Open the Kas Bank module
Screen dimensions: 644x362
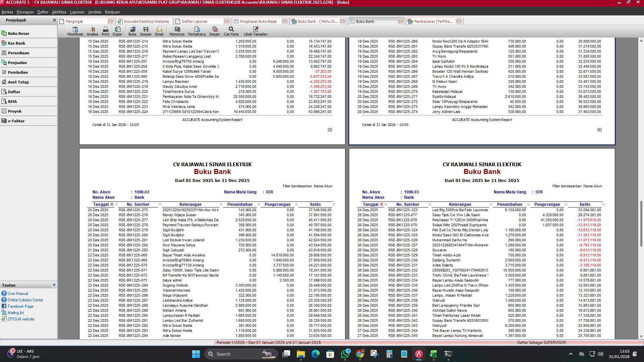click(17, 43)
